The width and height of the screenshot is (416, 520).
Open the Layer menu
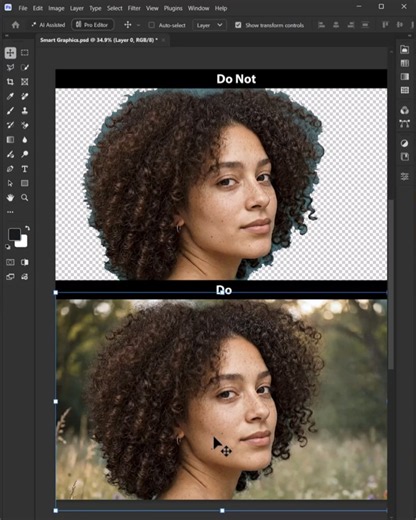[x=77, y=8]
